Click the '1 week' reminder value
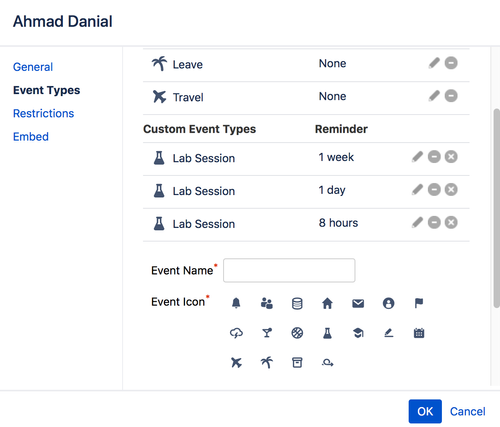This screenshot has width=500, height=427. pyautogui.click(x=336, y=157)
